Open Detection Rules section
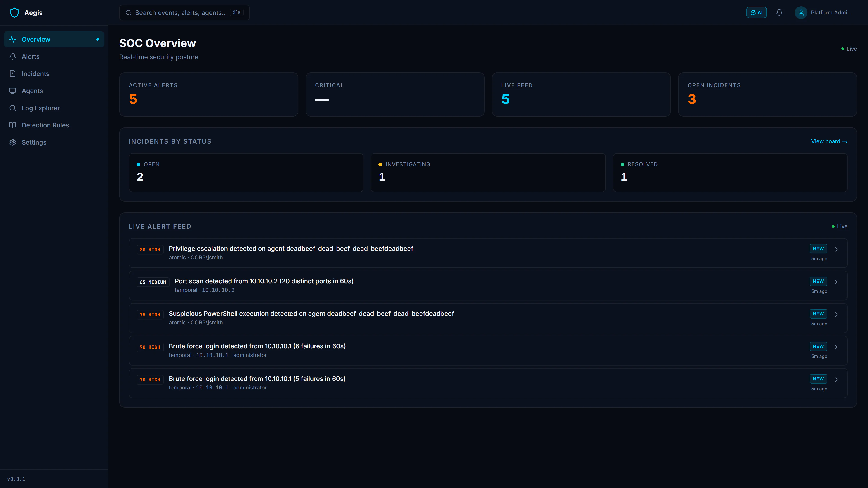The height and width of the screenshot is (488, 868). click(x=54, y=125)
